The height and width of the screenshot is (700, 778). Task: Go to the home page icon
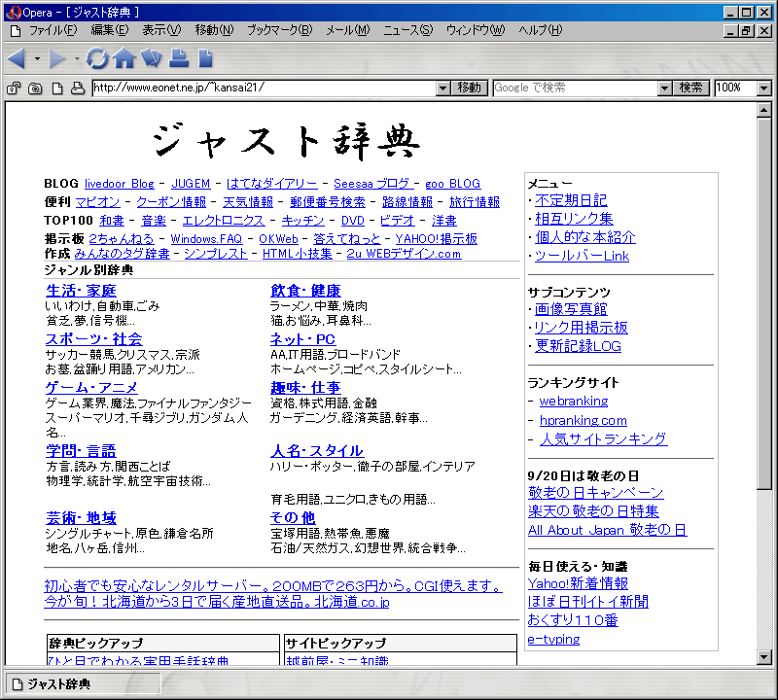[x=124, y=58]
